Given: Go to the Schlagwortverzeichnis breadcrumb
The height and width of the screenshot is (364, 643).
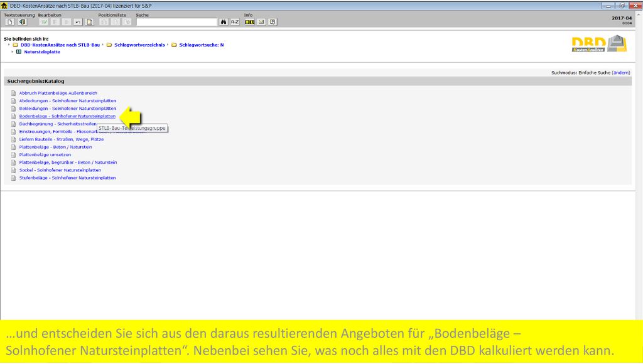Looking at the screenshot, I should click(x=139, y=45).
